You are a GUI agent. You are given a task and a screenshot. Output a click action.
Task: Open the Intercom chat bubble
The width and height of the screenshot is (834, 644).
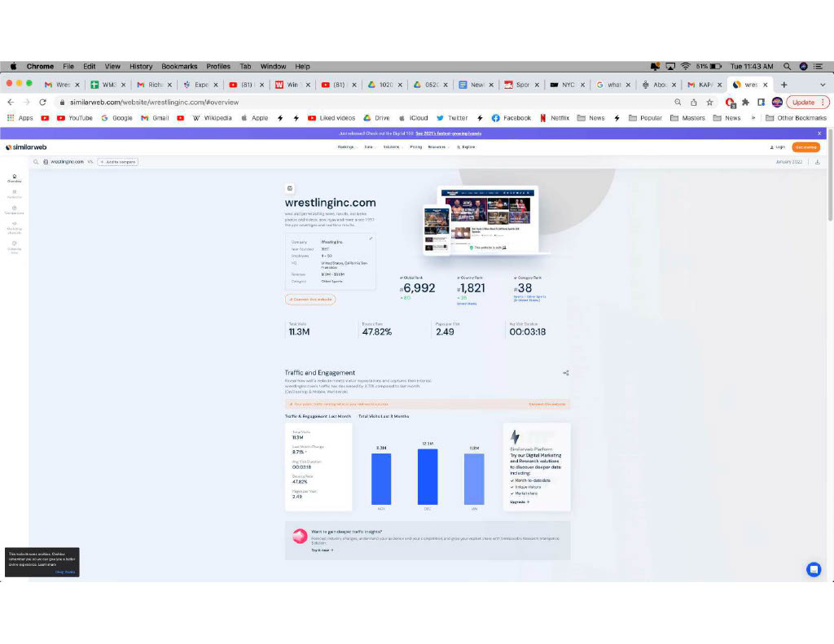(814, 569)
